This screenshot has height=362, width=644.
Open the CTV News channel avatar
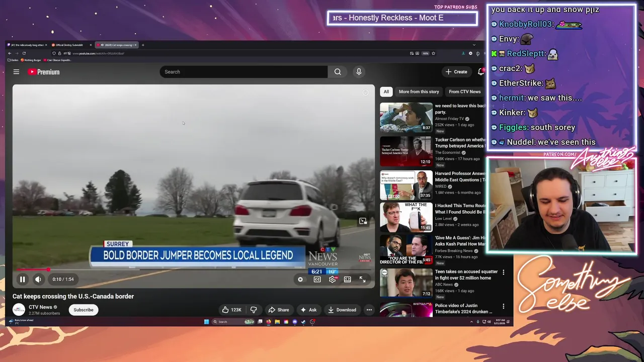19,310
